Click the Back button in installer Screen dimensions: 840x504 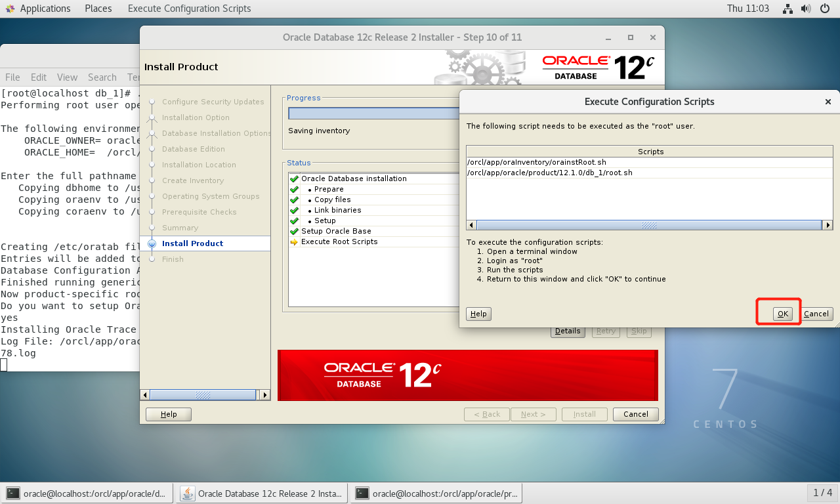click(487, 414)
